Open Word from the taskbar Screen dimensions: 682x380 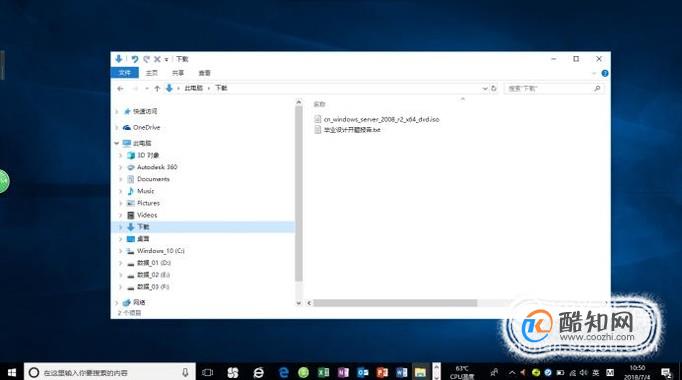pos(401,372)
